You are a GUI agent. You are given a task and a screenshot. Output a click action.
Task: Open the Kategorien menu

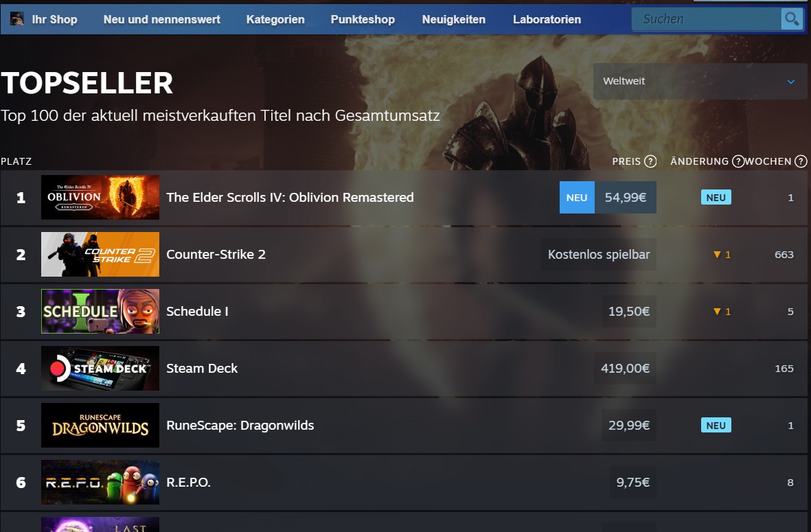[275, 20]
